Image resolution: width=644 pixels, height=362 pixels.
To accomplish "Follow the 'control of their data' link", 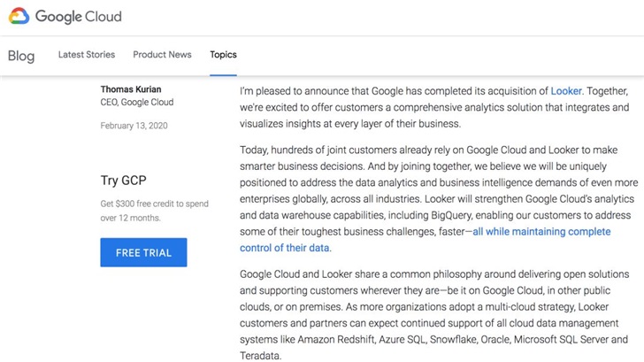I will pyautogui.click(x=284, y=248).
